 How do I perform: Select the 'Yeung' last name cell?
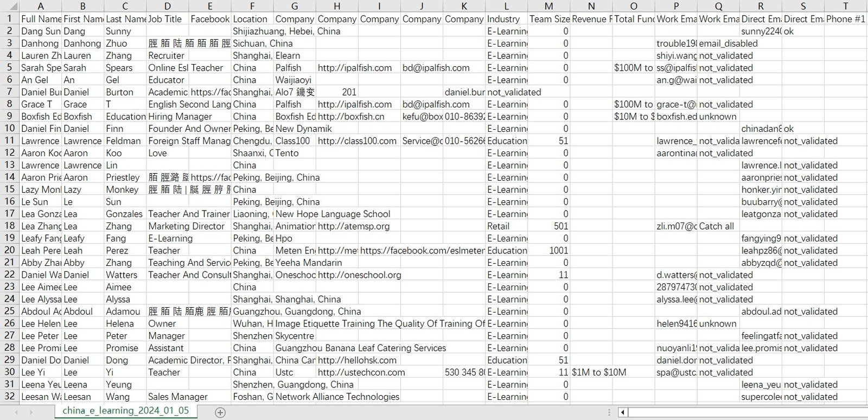pos(125,384)
